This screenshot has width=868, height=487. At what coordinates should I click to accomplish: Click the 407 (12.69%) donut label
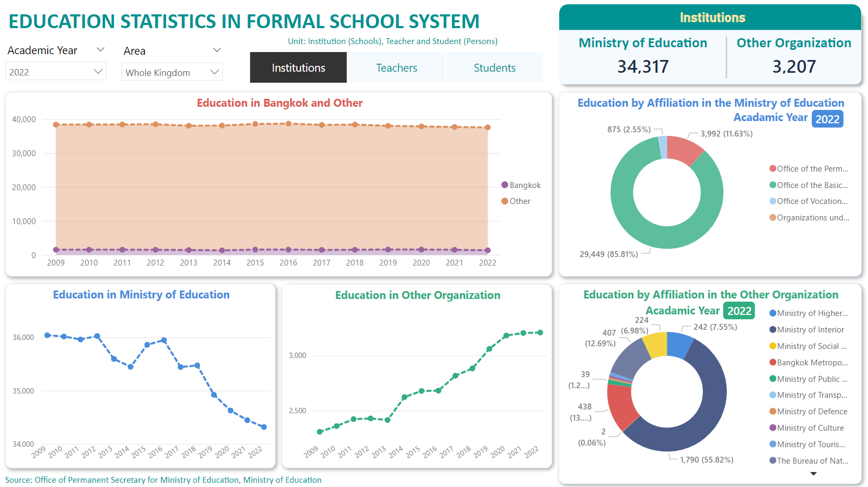coord(601,338)
